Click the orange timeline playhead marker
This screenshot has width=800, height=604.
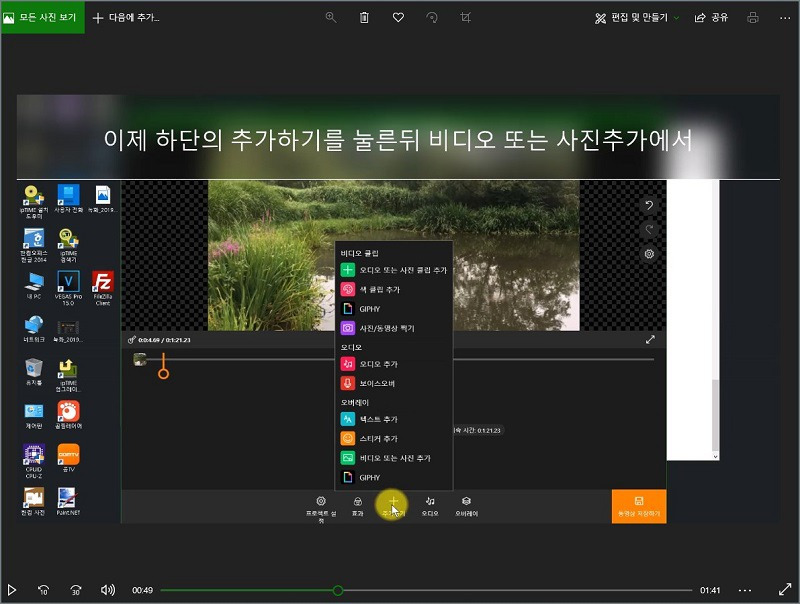[163, 367]
